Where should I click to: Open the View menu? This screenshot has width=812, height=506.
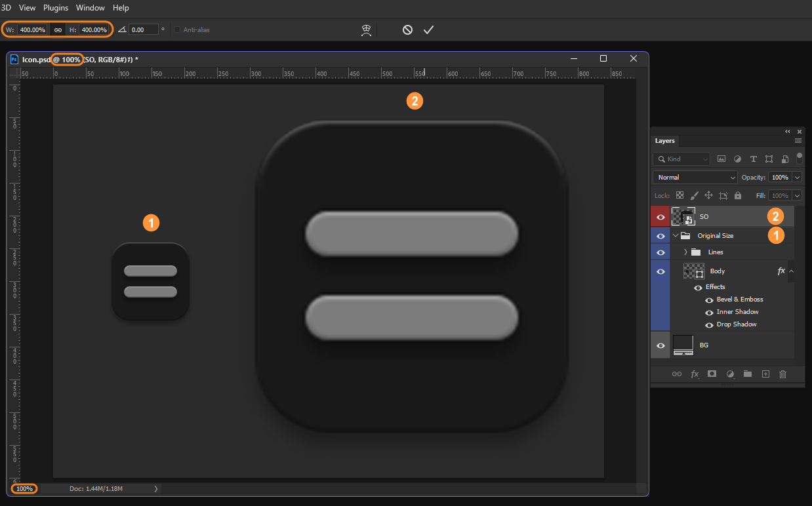[27, 7]
